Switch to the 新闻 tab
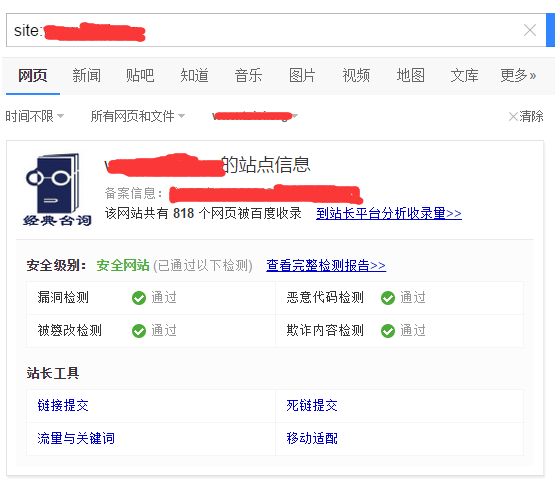This screenshot has width=557, height=485. pyautogui.click(x=86, y=76)
